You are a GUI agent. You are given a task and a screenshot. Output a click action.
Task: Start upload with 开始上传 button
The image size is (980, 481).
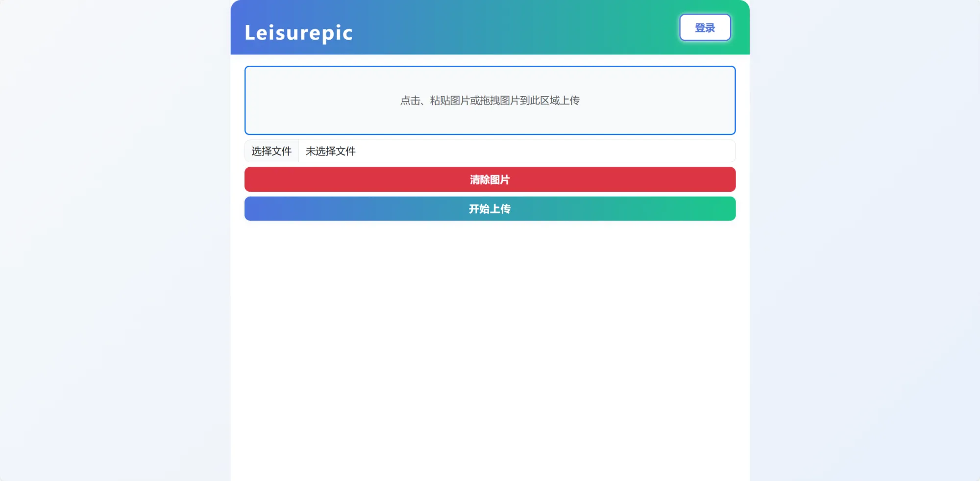pos(490,209)
